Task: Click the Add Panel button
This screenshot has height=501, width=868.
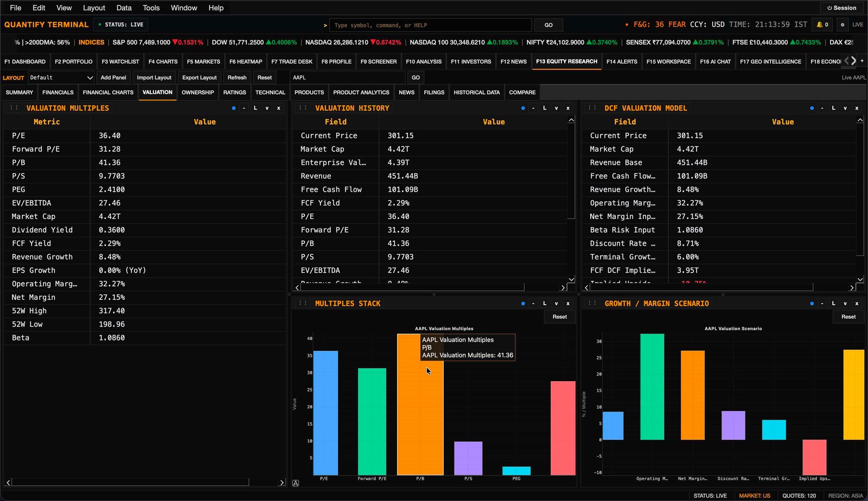Action: pyautogui.click(x=113, y=78)
